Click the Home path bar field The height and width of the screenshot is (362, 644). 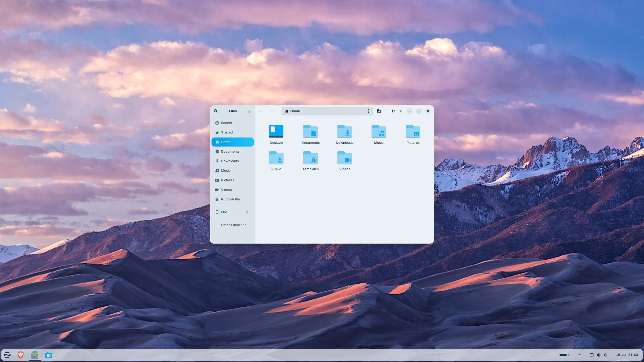327,111
